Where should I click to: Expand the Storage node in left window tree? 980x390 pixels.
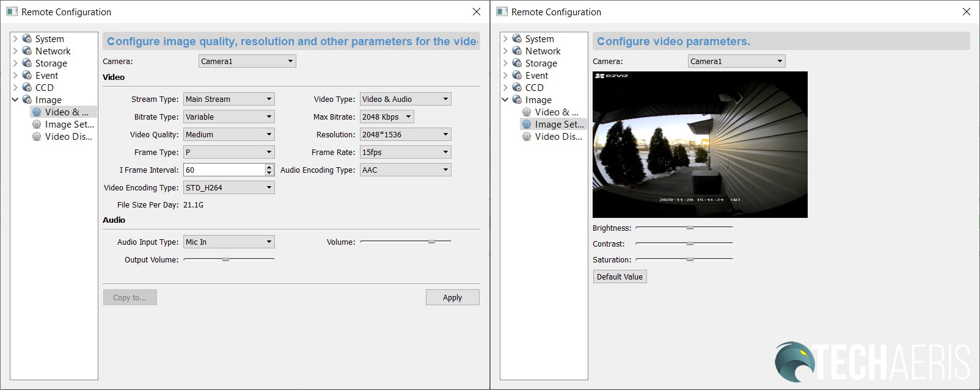(15, 63)
